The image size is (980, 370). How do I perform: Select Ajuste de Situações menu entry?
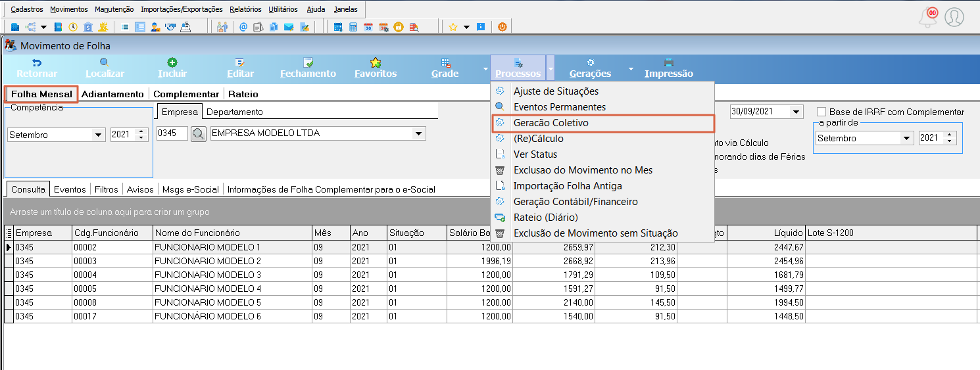602,91
